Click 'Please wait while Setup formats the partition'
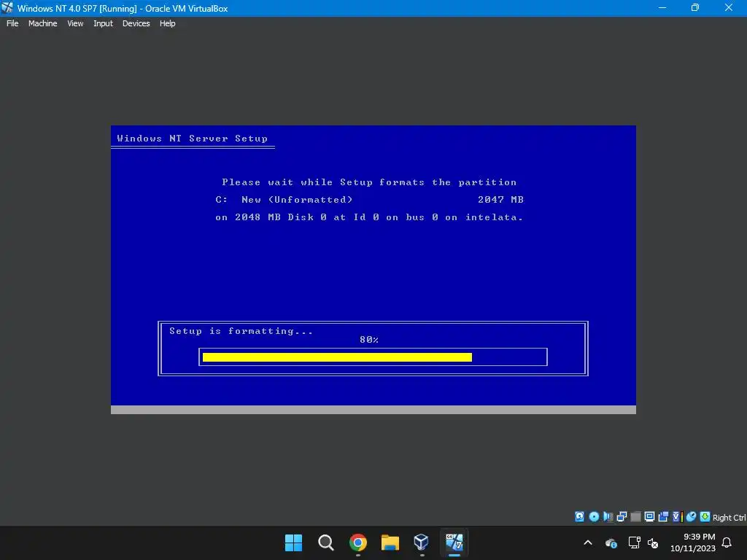Image resolution: width=747 pixels, height=560 pixels. pos(369,182)
